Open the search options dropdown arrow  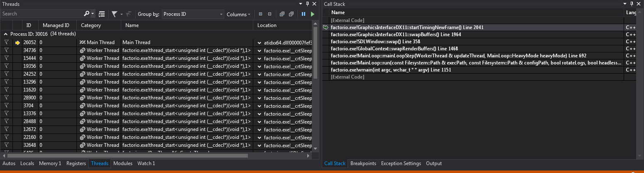click(93, 14)
